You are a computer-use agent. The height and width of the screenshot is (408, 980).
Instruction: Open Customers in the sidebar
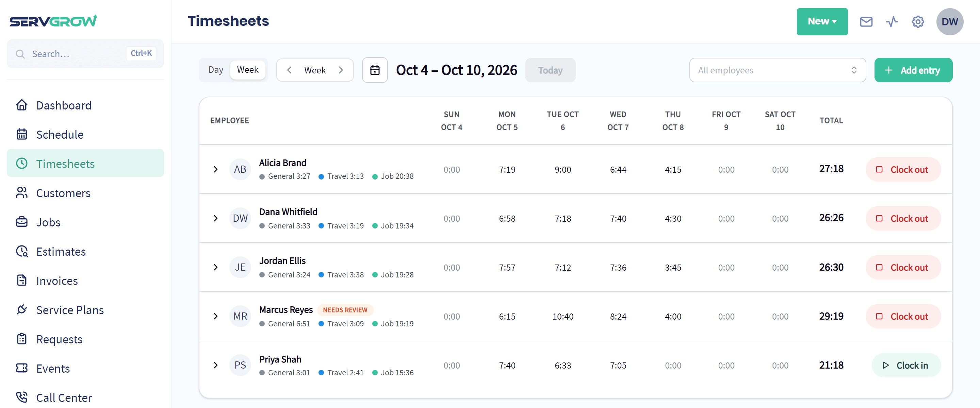85,193
